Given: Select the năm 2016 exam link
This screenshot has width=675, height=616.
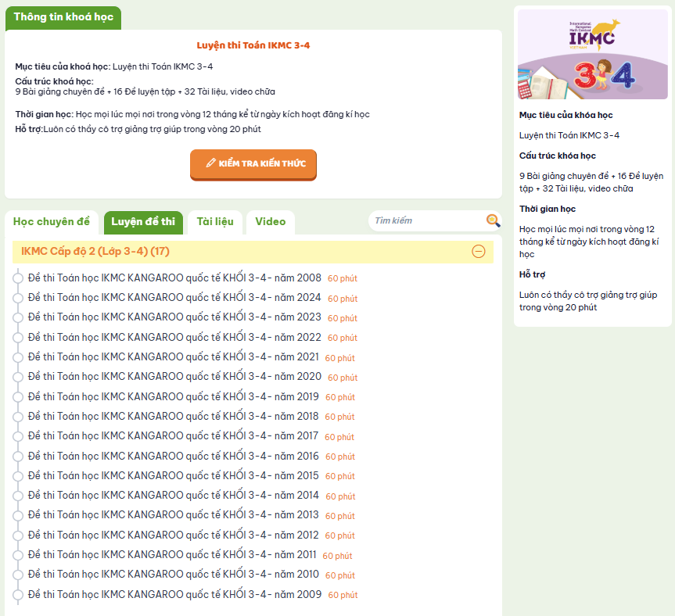Looking at the screenshot, I should click(174, 456).
